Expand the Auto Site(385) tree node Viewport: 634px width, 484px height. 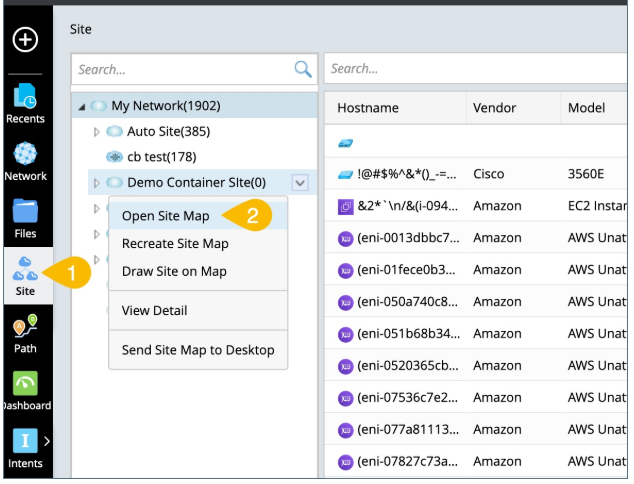[x=97, y=132]
